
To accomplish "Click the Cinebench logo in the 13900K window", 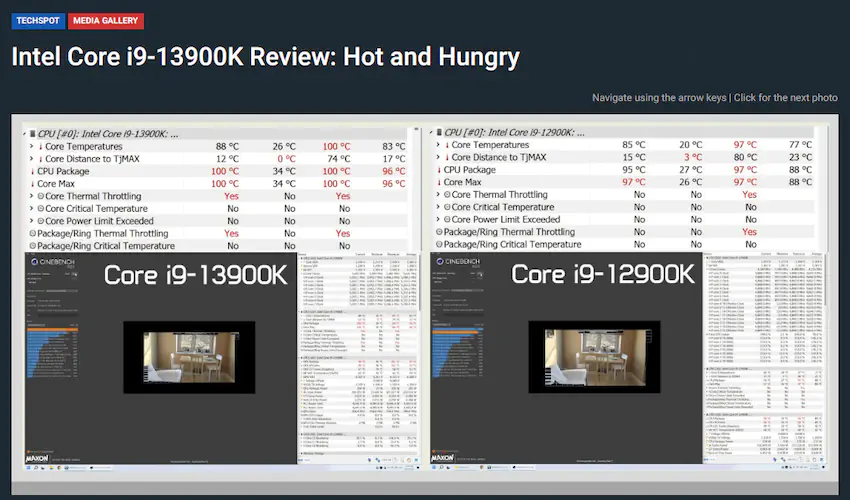I will pos(53,262).
